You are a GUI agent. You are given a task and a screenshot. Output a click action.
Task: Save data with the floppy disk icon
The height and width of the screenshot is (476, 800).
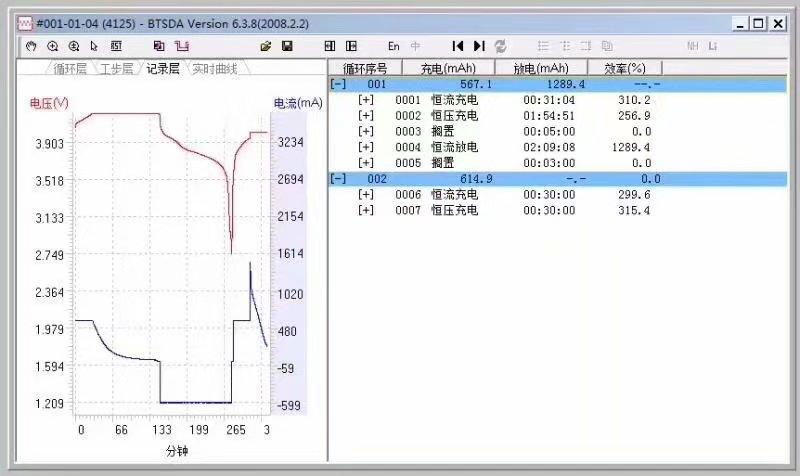(287, 46)
